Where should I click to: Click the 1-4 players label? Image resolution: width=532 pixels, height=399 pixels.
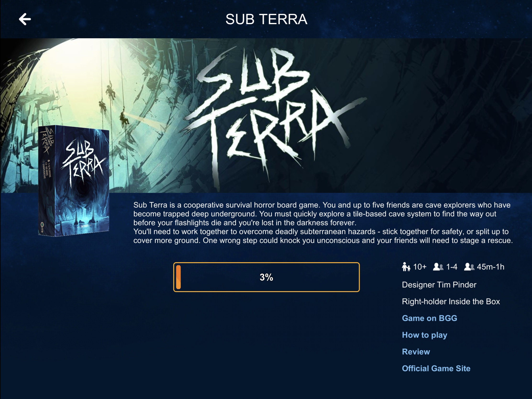(x=451, y=267)
